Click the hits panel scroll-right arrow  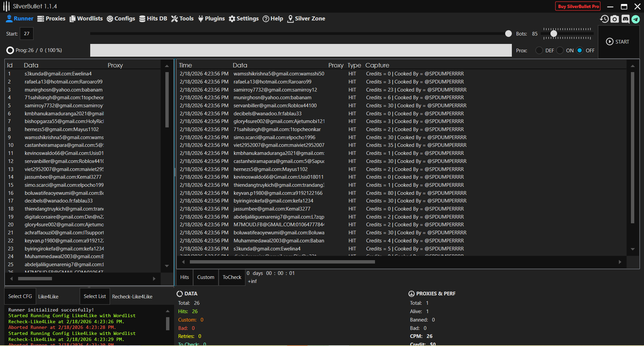620,262
